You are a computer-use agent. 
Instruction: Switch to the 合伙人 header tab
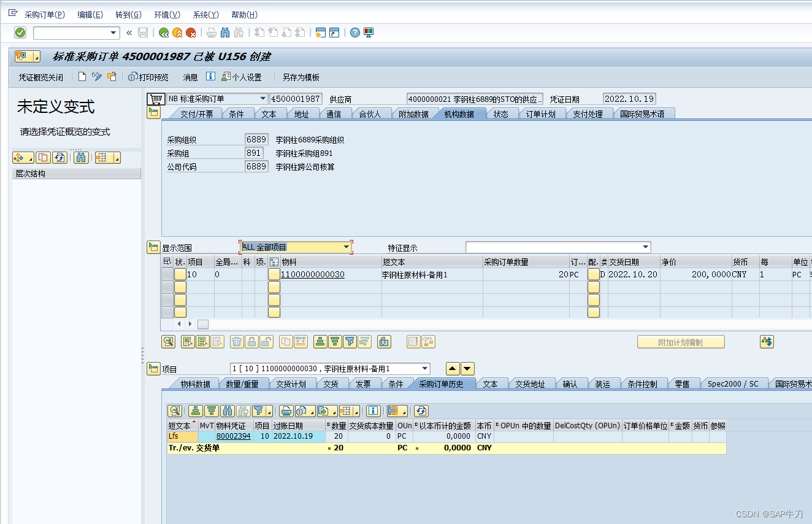point(369,114)
